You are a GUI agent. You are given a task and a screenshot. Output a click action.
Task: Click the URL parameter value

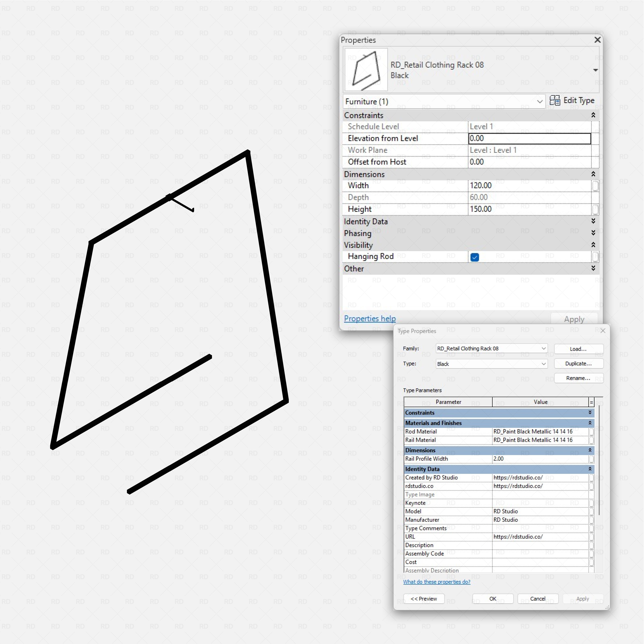tap(540, 537)
